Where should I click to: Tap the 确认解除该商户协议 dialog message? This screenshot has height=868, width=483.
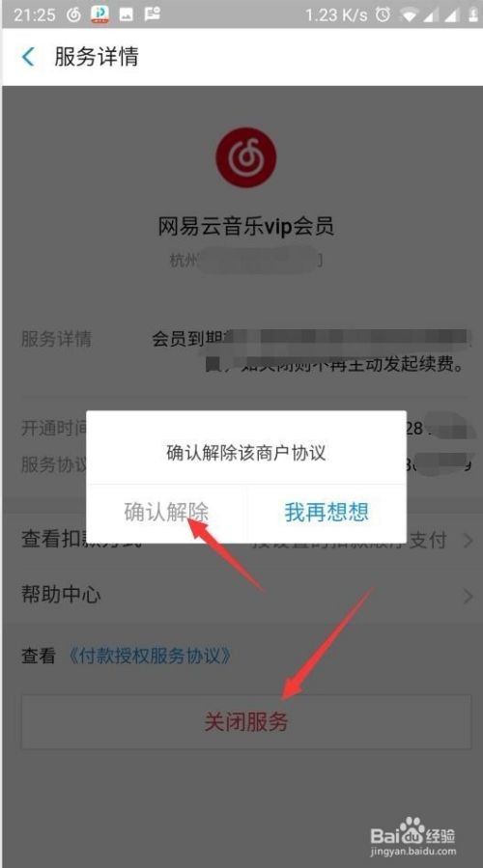click(x=246, y=453)
